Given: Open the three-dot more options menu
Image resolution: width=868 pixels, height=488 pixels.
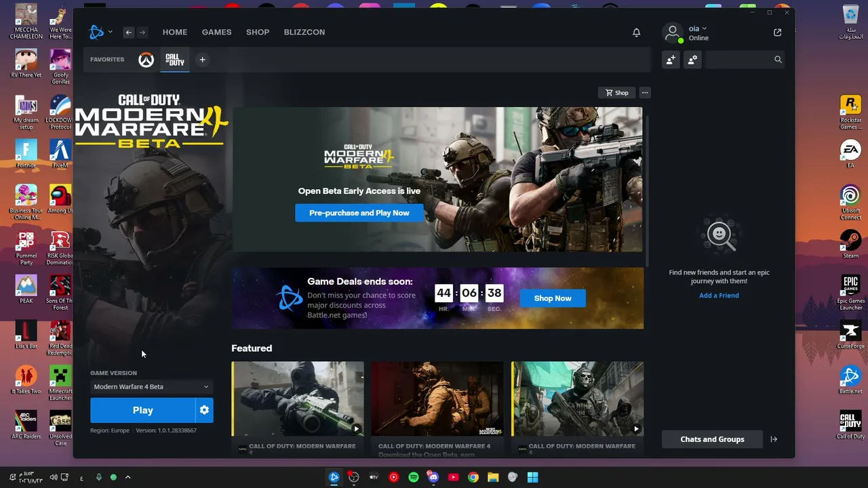Looking at the screenshot, I should [645, 93].
